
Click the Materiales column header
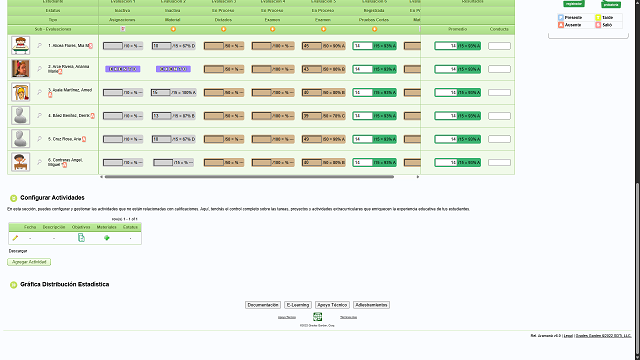coord(107,227)
